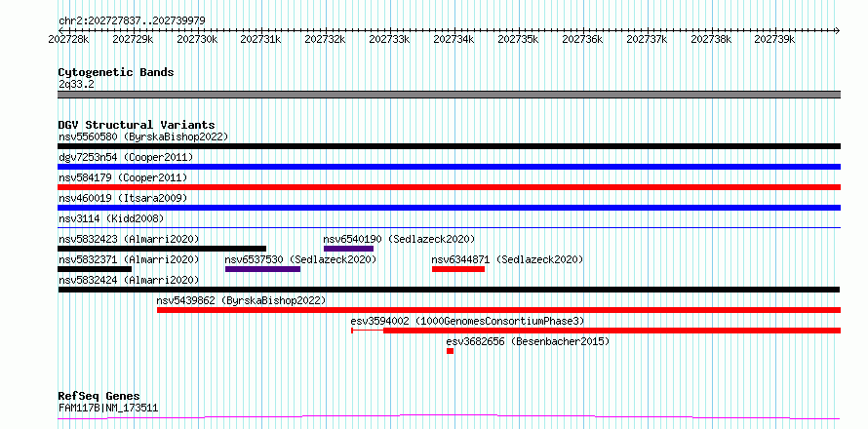This screenshot has width=868, height=429.
Task: Click the ruler's right arrowhead
Action: click(838, 30)
